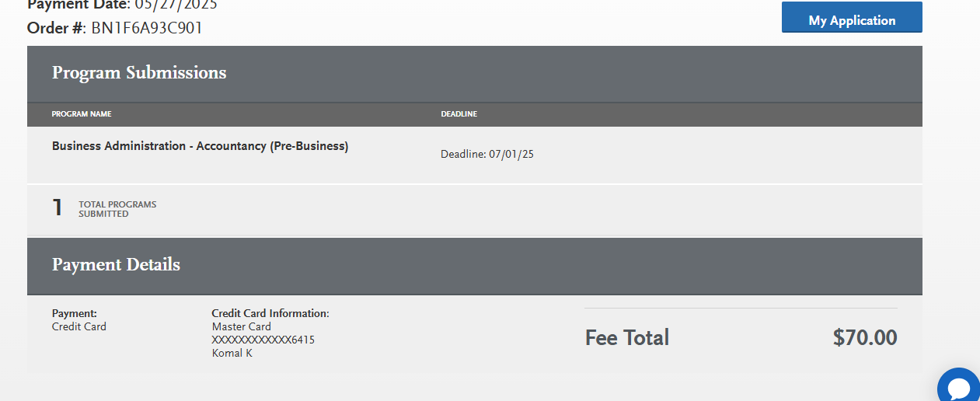Select the masked card number ending 6415
This screenshot has height=401, width=980.
(x=263, y=340)
